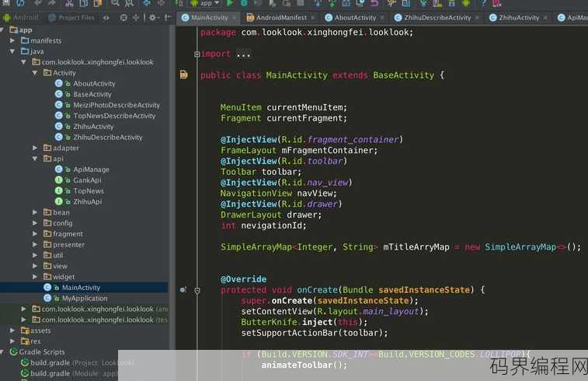
Task: Open project panel gear settings
Action: pyautogui.click(x=153, y=17)
